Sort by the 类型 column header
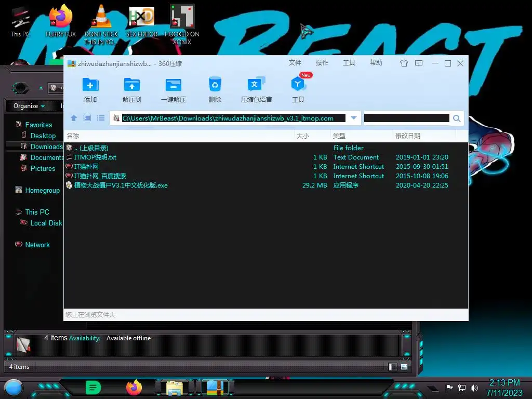 (x=362, y=136)
